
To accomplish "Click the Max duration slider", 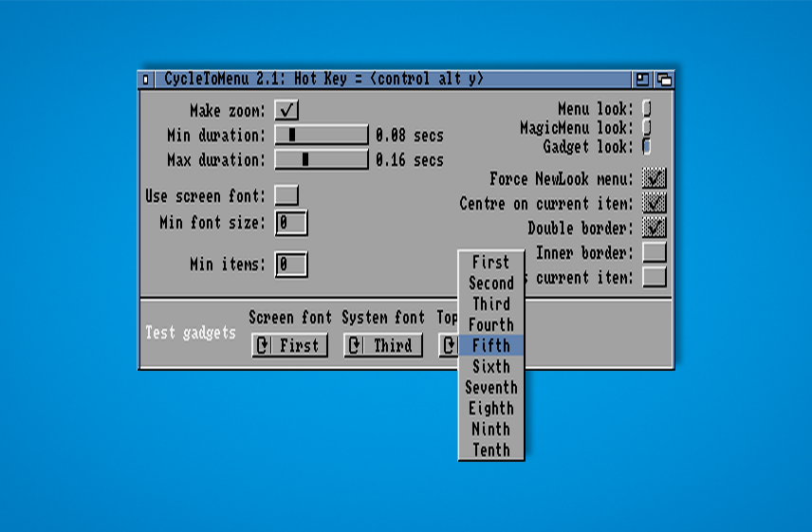I will [322, 159].
